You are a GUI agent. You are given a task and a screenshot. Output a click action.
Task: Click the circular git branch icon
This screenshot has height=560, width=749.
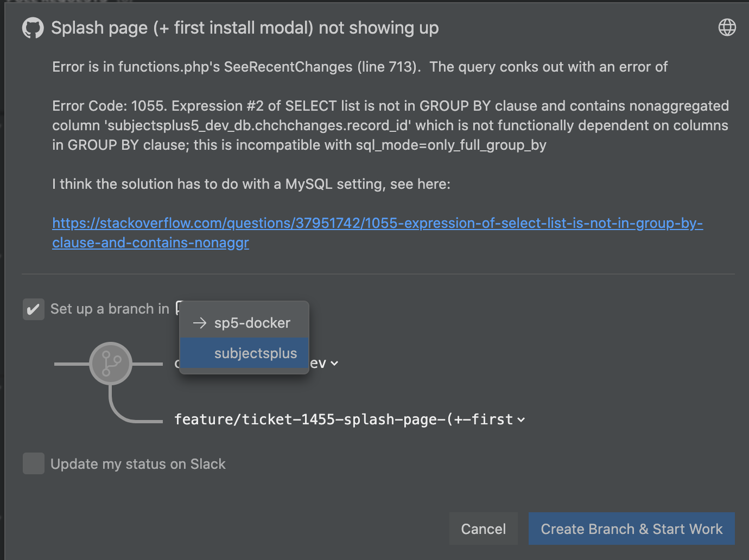[111, 364]
